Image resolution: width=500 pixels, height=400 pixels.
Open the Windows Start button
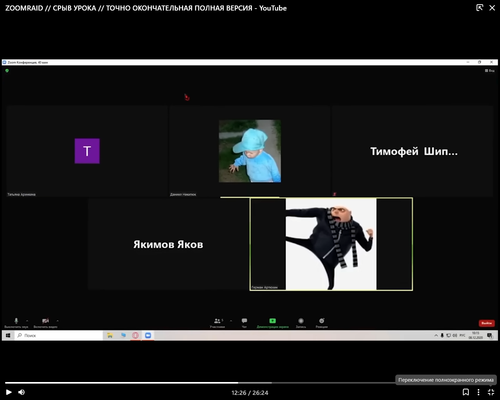[x=8, y=335]
